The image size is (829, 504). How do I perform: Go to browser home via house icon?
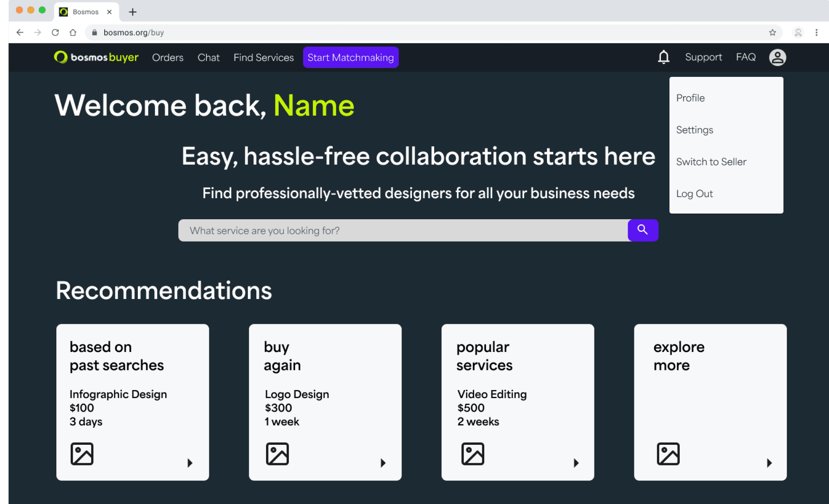pos(73,32)
